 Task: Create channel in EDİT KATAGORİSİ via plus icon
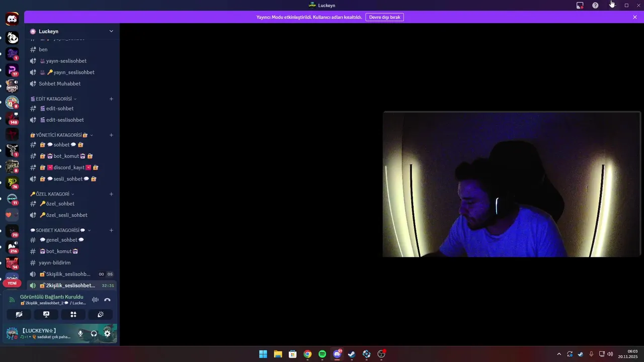click(111, 99)
